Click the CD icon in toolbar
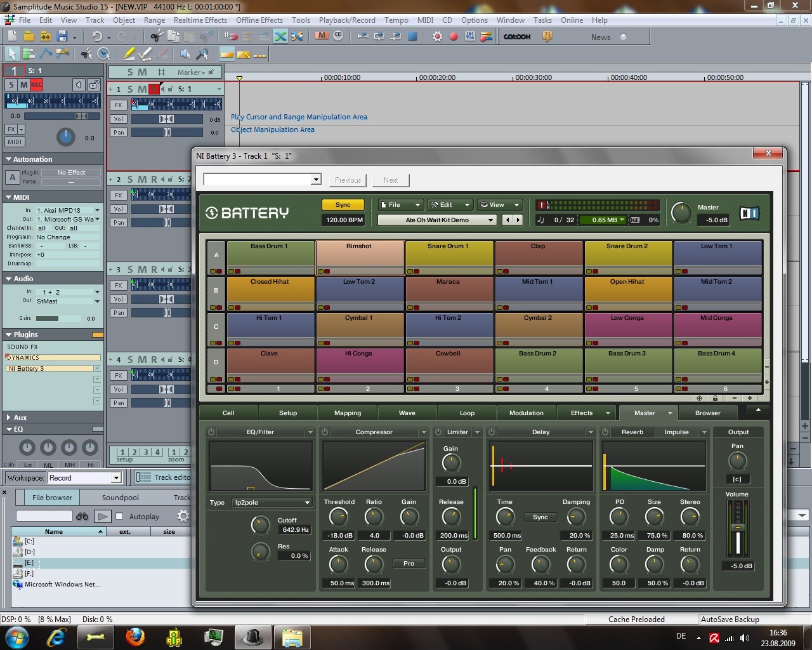Viewport: 812px width, 650px height. pos(338,36)
